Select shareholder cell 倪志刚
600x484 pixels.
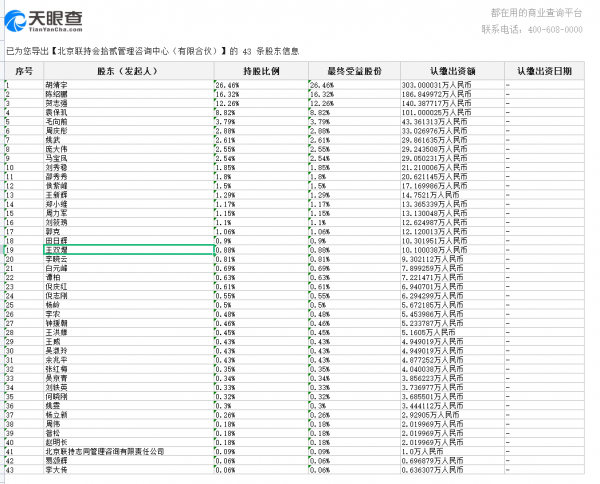[128, 296]
